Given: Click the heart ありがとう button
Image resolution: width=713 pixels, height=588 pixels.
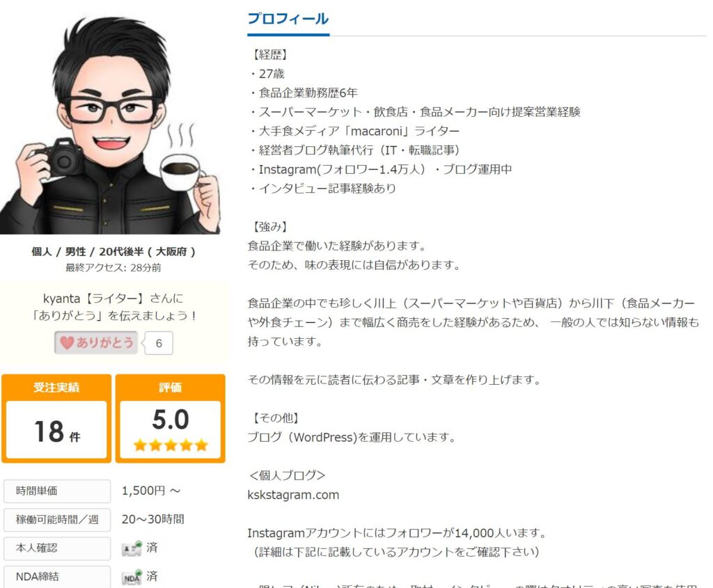Looking at the screenshot, I should click(x=95, y=342).
